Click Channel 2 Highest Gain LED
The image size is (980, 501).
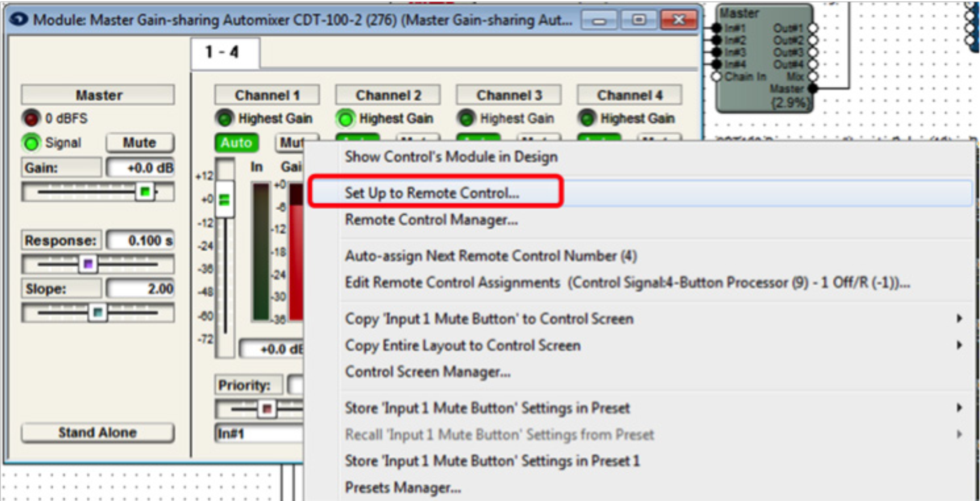pyautogui.click(x=345, y=119)
